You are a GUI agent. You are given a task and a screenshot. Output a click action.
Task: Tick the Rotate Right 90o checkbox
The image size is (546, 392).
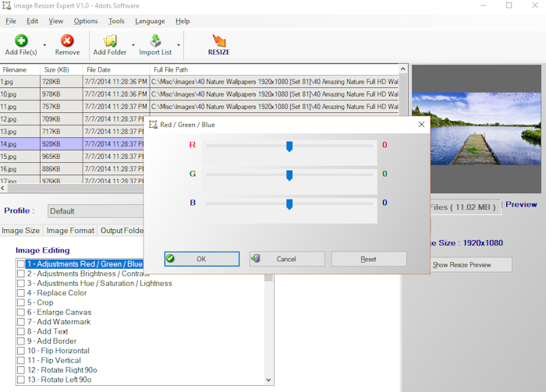(x=21, y=370)
